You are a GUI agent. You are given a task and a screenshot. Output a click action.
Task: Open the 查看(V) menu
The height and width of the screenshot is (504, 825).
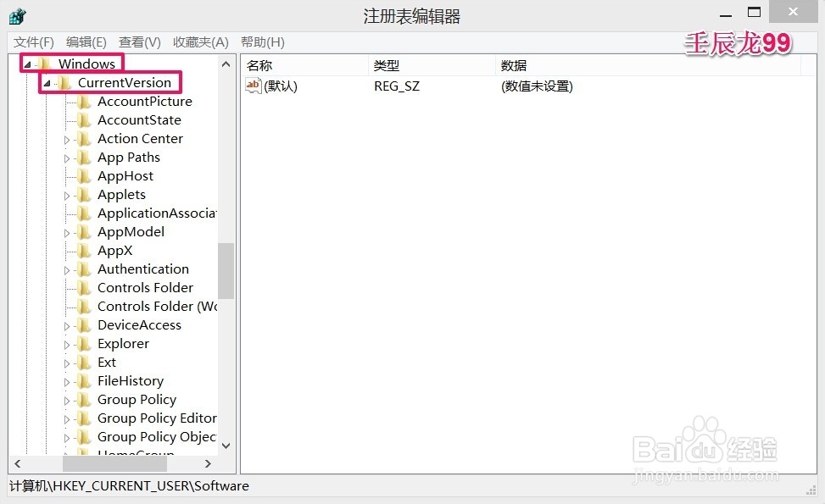tap(139, 42)
